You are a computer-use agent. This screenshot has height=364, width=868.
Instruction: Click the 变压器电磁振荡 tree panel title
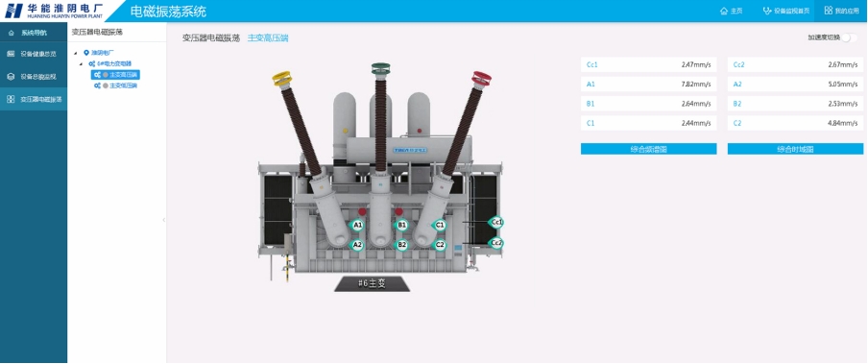pyautogui.click(x=97, y=32)
